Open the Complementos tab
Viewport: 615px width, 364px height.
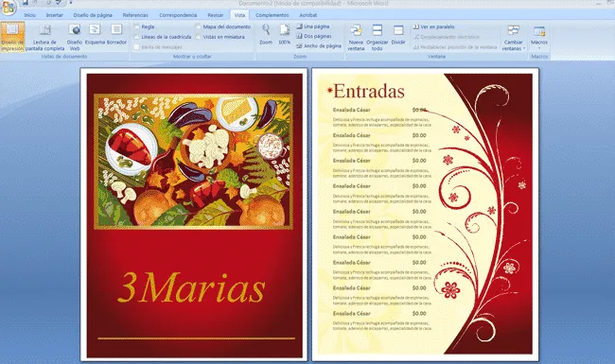272,15
